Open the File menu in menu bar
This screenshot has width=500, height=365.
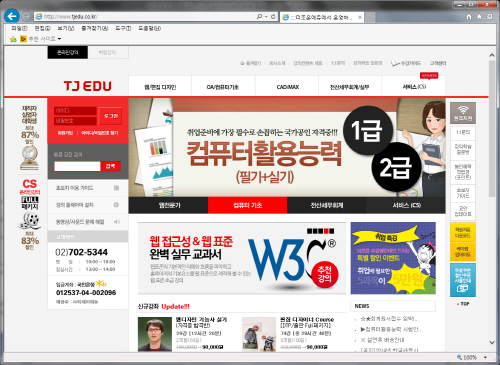(19, 28)
